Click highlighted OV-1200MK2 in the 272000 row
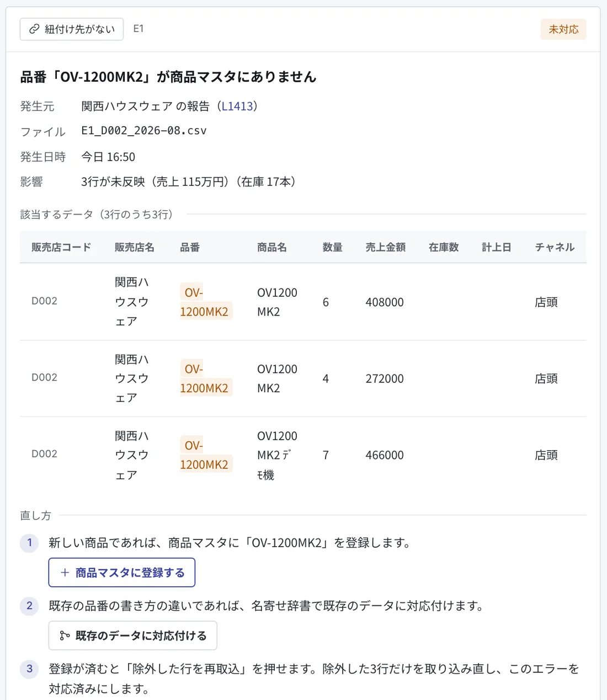 [x=206, y=378]
